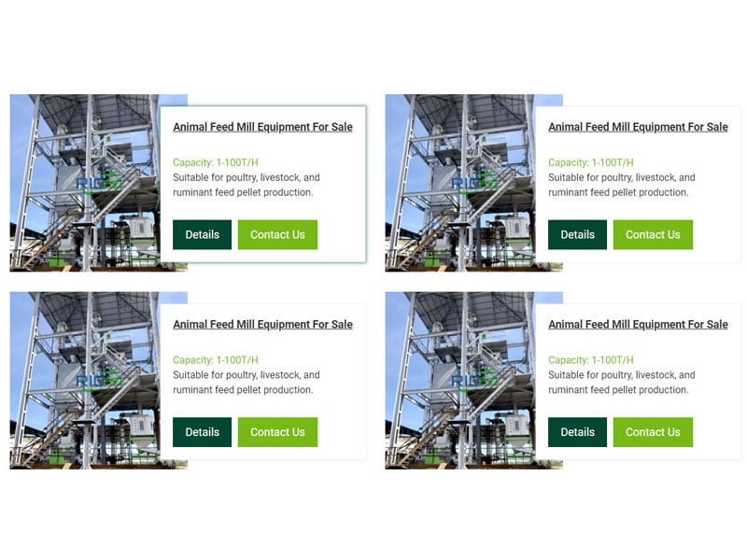Click Contact Us in bottom-right card
The width and height of the screenshot is (747, 560).
point(653,432)
